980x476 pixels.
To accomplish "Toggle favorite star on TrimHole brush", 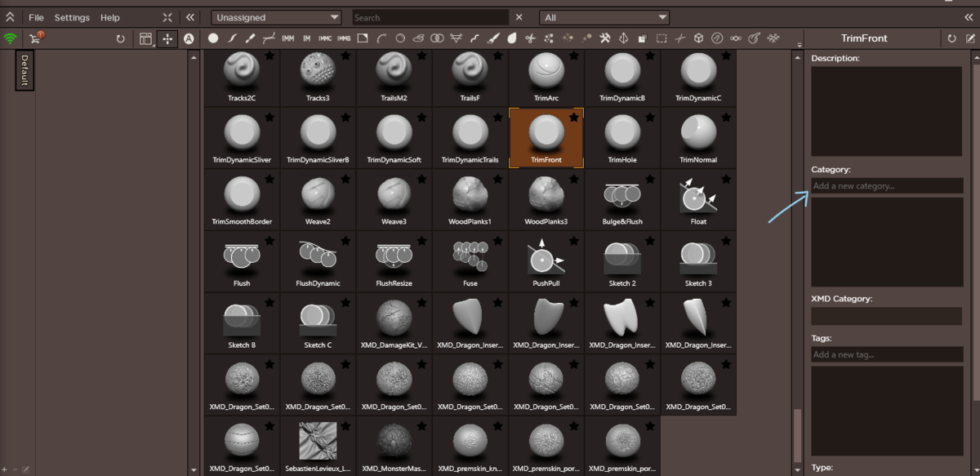I will tap(650, 118).
